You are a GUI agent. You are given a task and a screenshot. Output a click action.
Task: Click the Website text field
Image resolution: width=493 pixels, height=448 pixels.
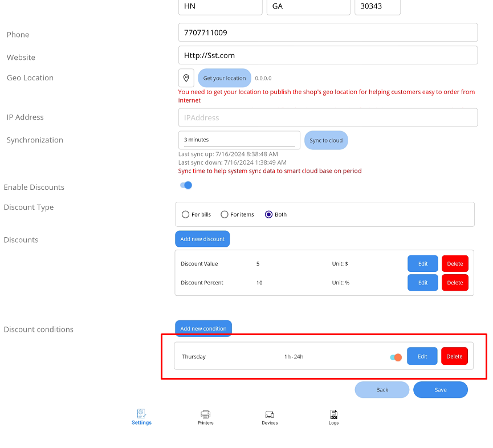tap(328, 55)
